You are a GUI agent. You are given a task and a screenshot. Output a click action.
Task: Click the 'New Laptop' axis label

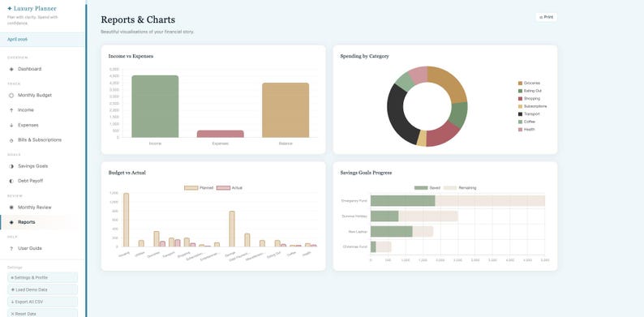[358, 232]
